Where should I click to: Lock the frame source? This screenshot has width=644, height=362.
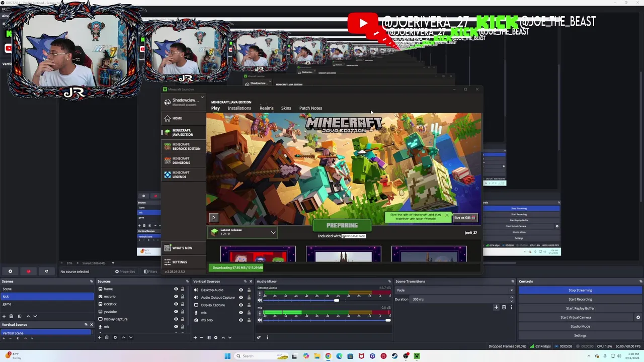tap(183, 289)
